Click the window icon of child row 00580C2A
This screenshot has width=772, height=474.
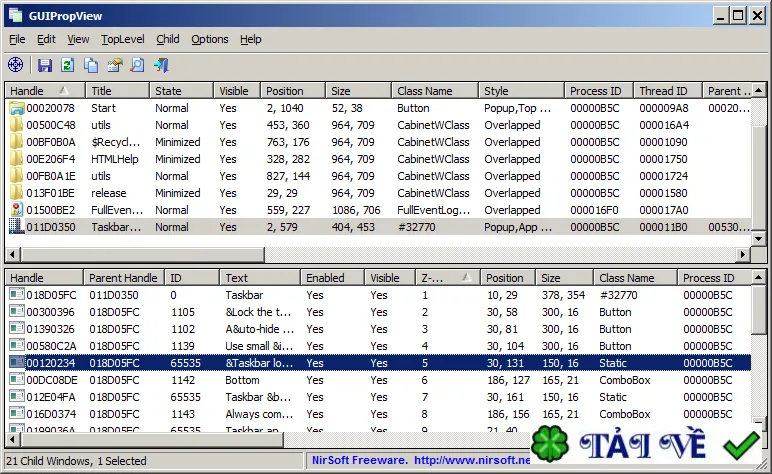(x=17, y=346)
